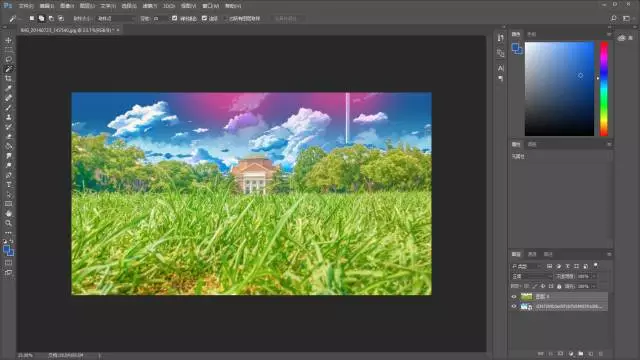The image size is (640, 360).
Task: Open the layer blend mode dropdown
Action: (x=531, y=276)
